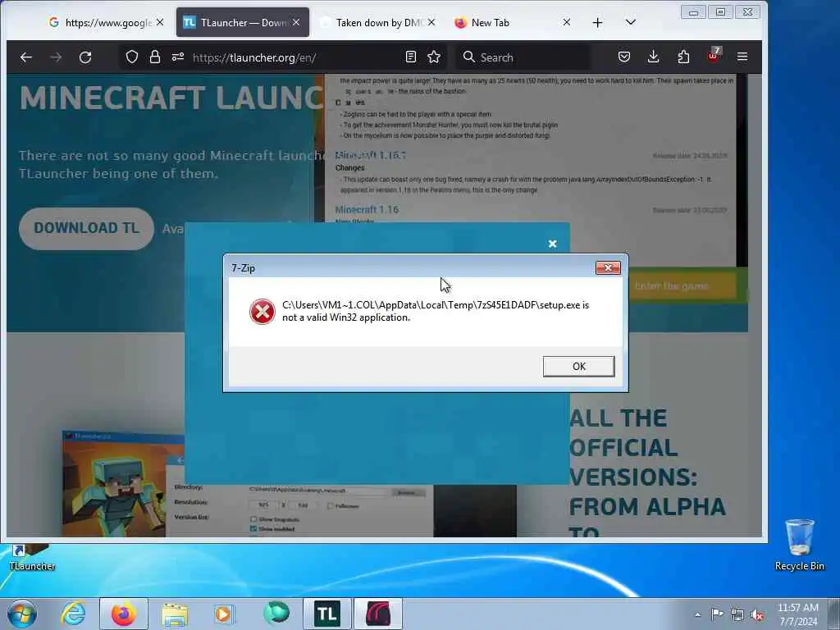Viewport: 840px width, 630px height.
Task: Open the Windows Start menu
Action: 22,614
